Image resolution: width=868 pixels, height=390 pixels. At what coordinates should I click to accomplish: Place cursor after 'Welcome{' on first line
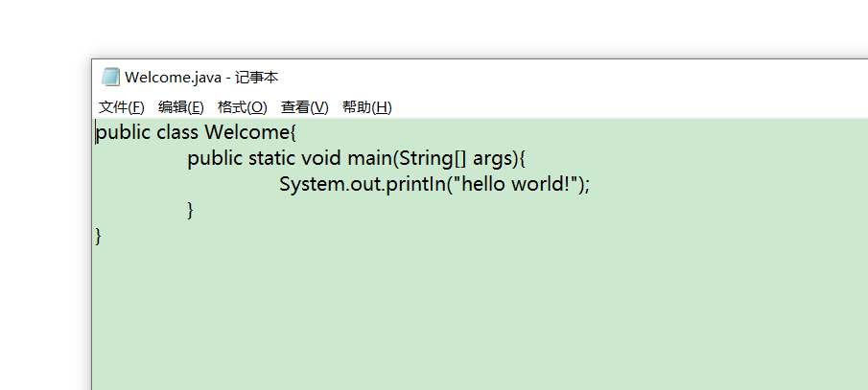click(x=297, y=132)
